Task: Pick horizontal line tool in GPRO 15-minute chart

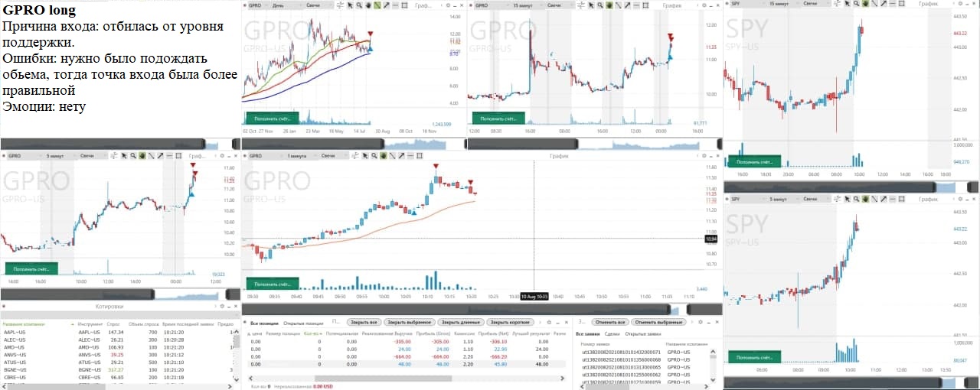Action: click(635, 5)
